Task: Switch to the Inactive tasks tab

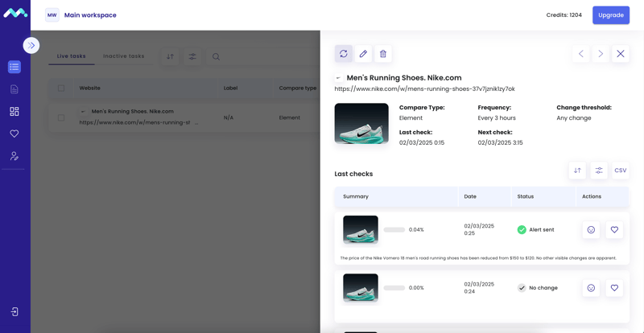Action: [x=124, y=56]
